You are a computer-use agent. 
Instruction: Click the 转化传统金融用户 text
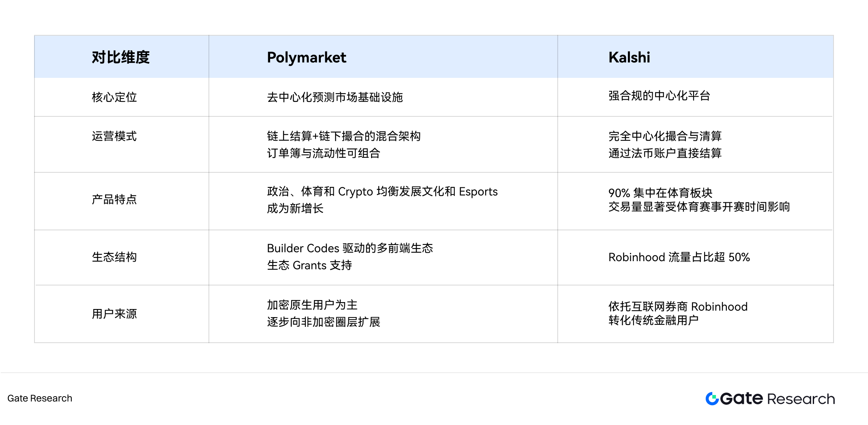653,320
